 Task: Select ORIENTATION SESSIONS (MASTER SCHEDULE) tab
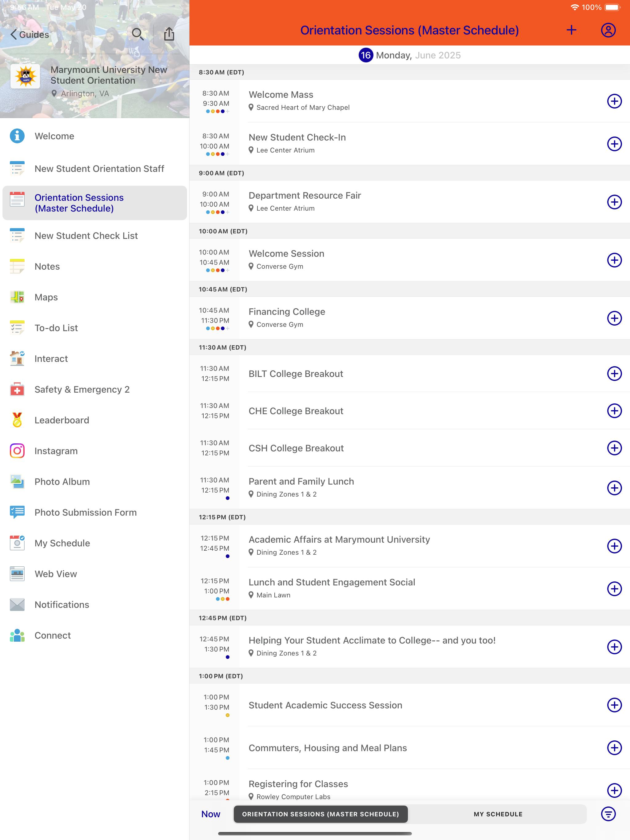tap(321, 814)
